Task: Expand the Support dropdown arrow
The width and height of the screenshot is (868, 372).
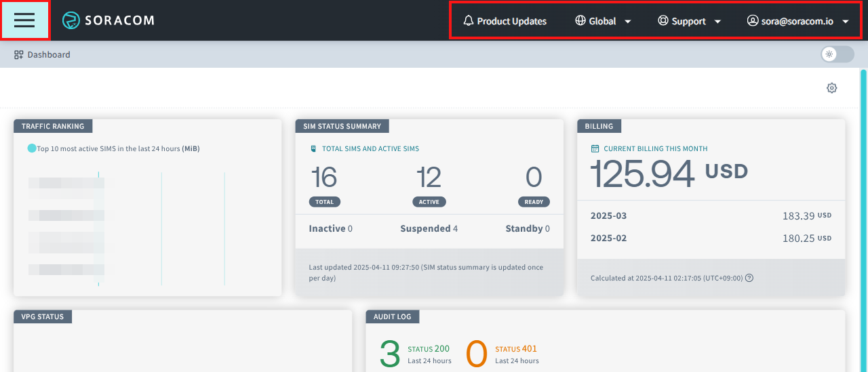Action: click(x=717, y=22)
